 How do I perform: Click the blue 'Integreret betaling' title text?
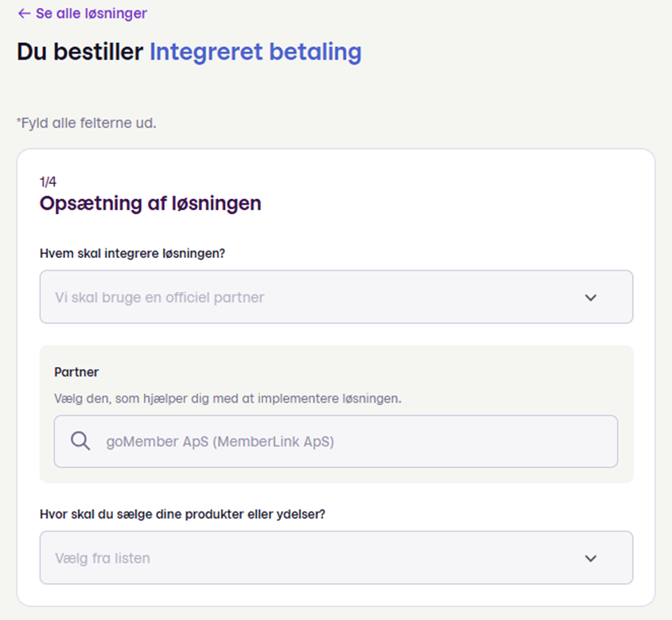click(255, 52)
